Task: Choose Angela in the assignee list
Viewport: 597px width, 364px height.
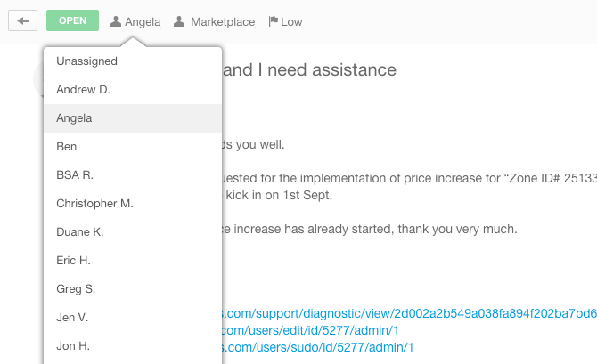Action: click(x=133, y=118)
